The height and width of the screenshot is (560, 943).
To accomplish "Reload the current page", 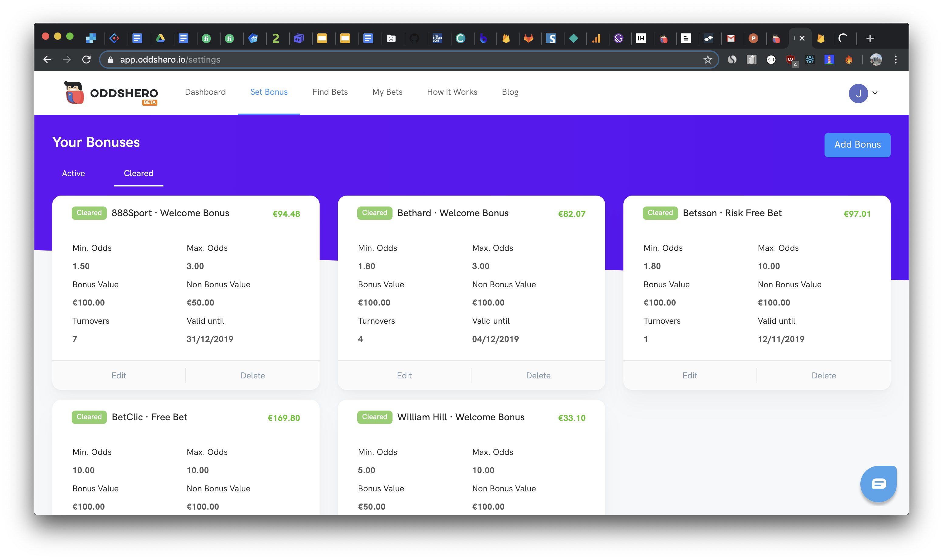I will pyautogui.click(x=87, y=60).
